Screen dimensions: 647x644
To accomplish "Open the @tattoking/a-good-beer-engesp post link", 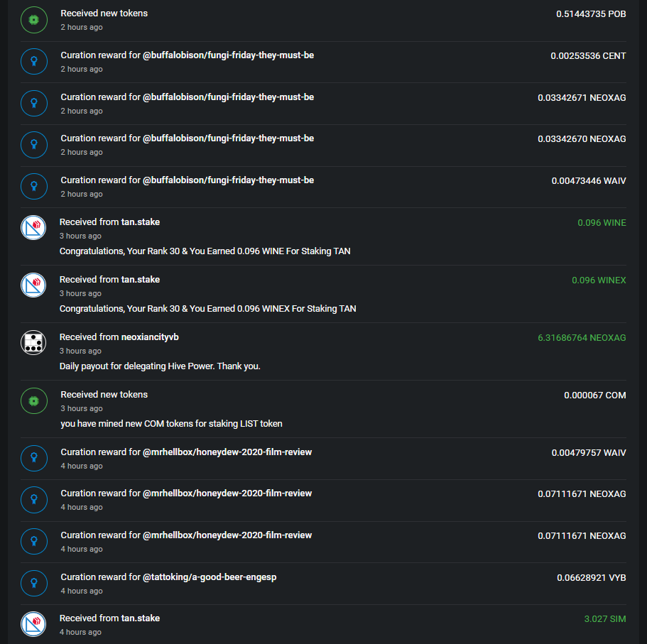I will 210,577.
